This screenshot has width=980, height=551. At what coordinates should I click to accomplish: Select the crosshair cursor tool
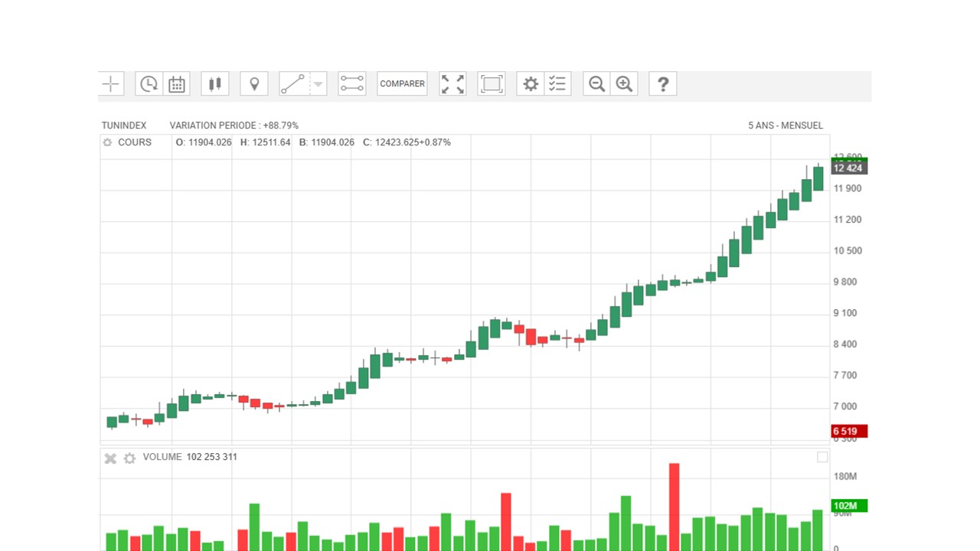coord(112,84)
